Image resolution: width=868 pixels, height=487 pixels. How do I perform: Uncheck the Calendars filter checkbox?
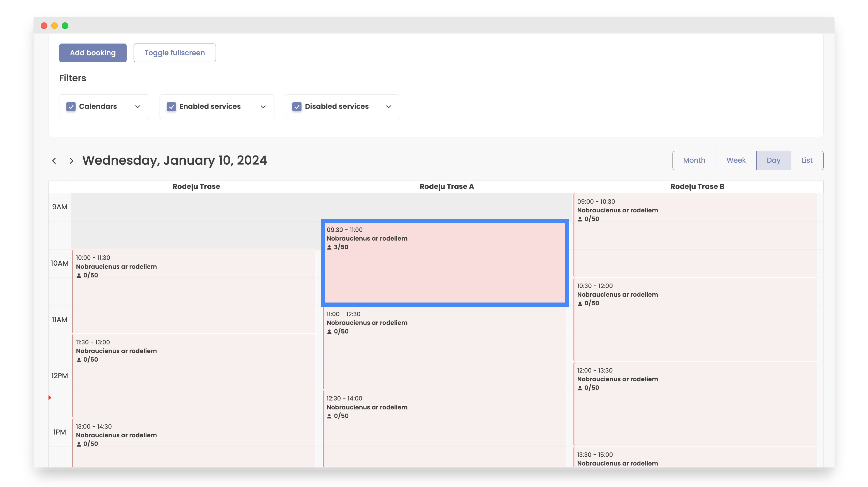[x=71, y=107]
